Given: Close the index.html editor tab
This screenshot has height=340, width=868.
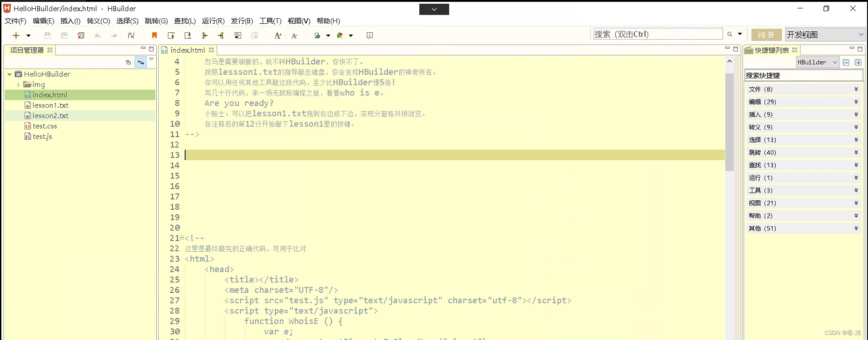Looking at the screenshot, I should click(x=211, y=50).
